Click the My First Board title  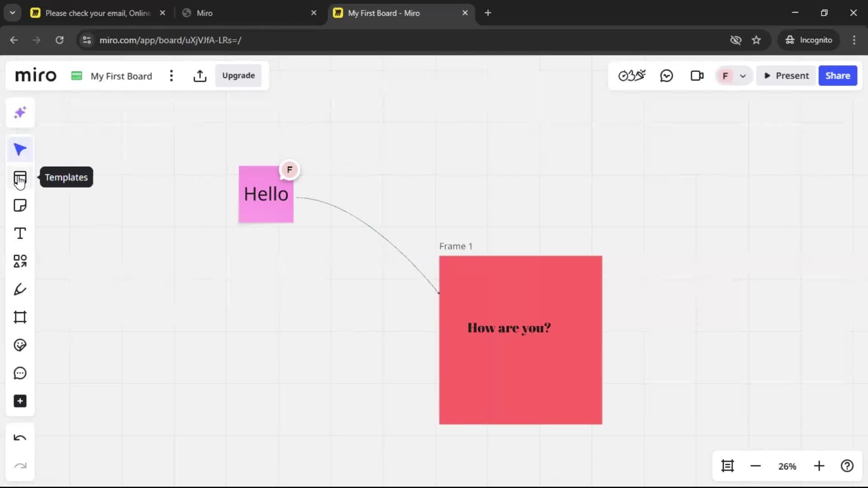[121, 76]
